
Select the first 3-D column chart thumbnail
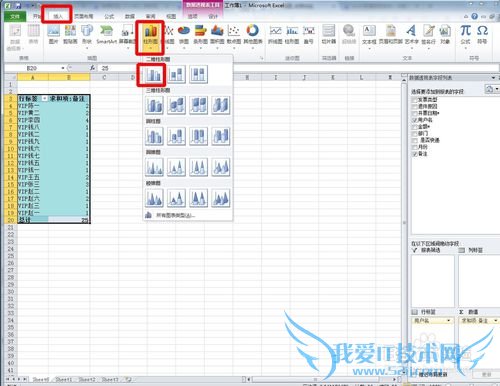coord(154,105)
